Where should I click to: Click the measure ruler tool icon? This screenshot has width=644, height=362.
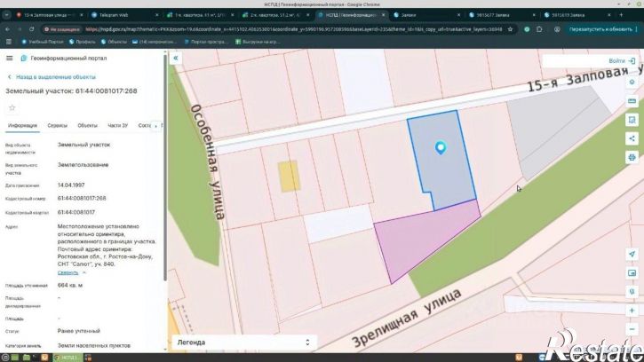tap(632, 101)
